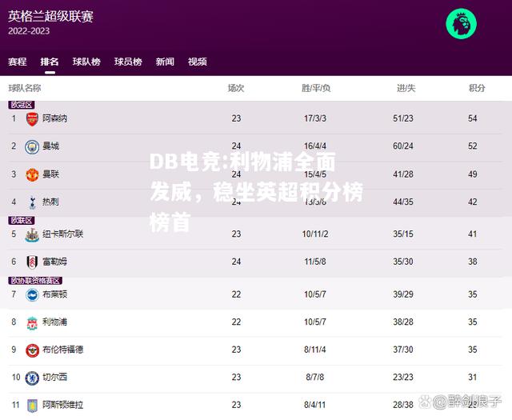Open team name 热刺
The image size is (512, 420).
pos(50,202)
